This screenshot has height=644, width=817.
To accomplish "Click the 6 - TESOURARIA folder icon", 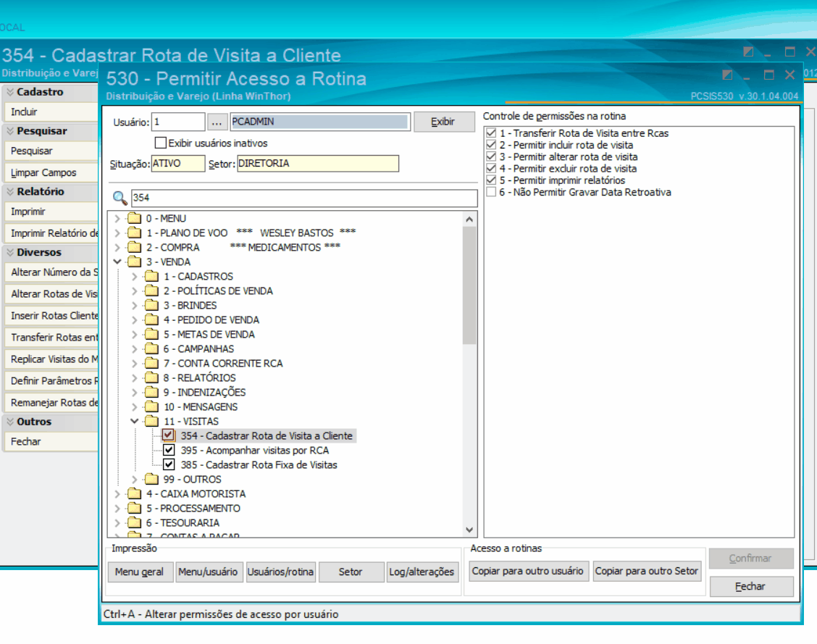I will (135, 522).
